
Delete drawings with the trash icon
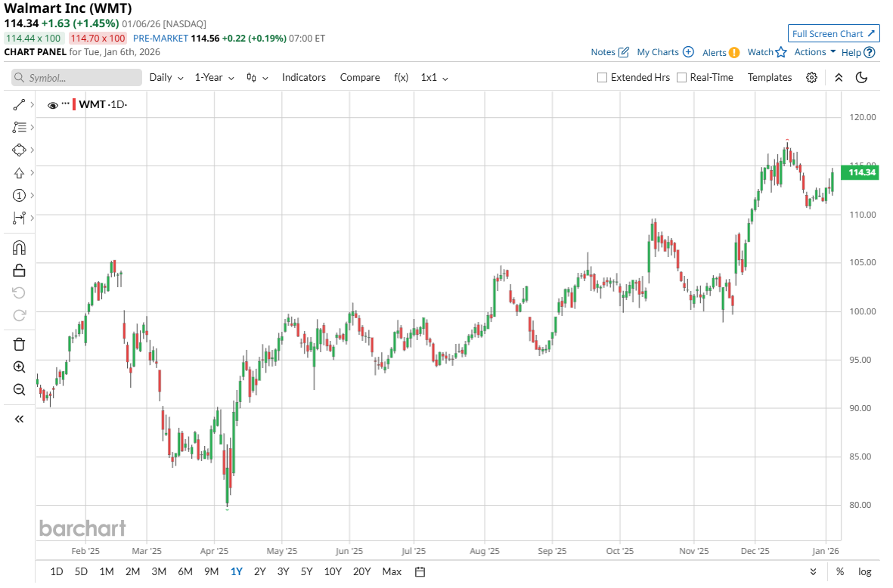click(20, 344)
